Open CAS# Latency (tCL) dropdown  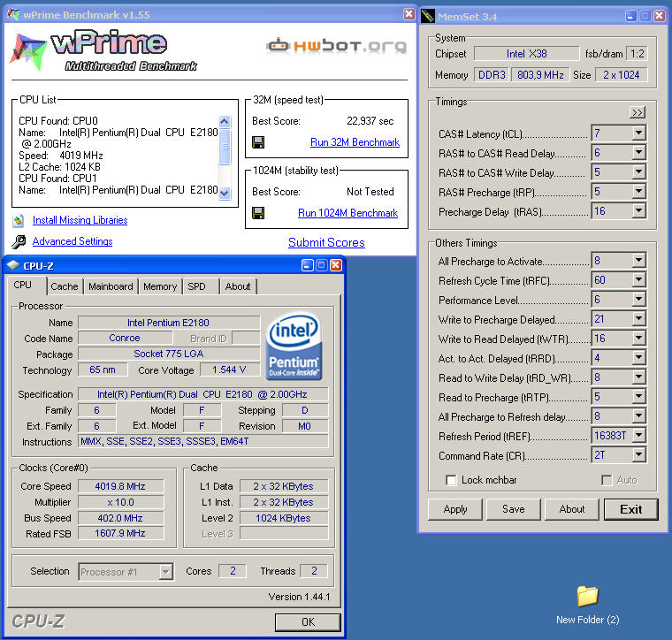point(638,133)
